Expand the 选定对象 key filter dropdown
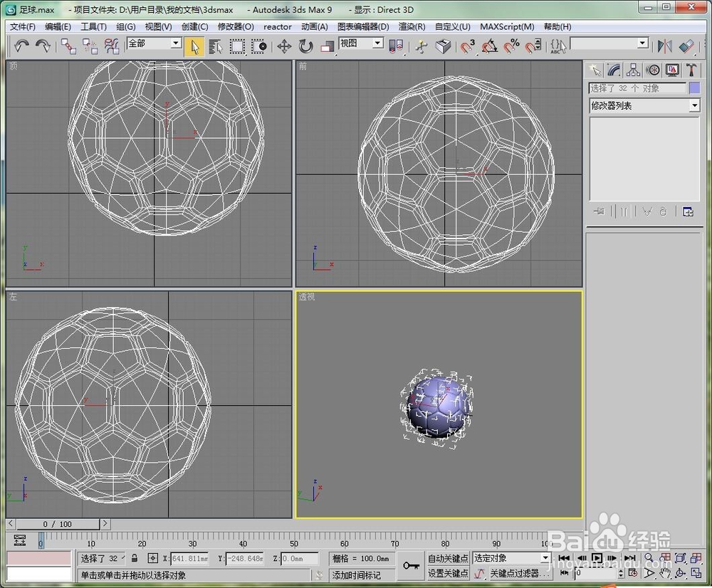 coord(545,557)
